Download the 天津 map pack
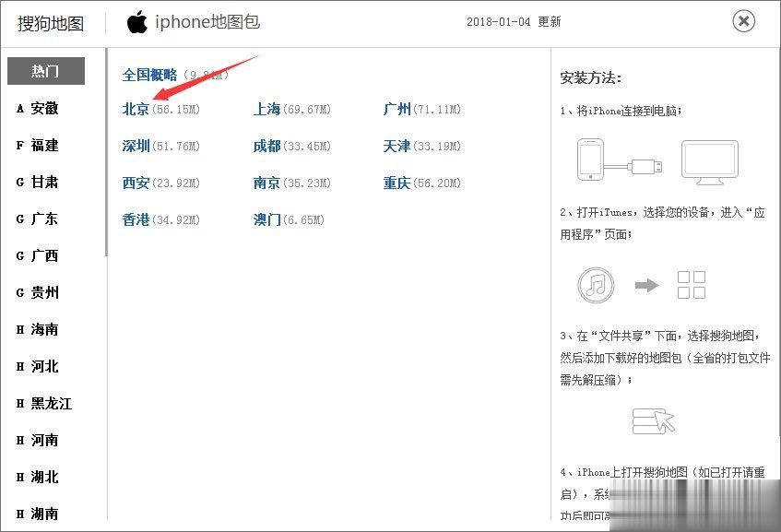 (397, 146)
